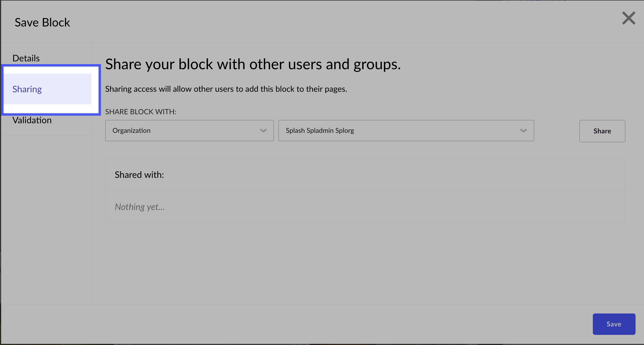This screenshot has height=345, width=644.
Task: Switch to the Validation tab
Action: tap(32, 120)
